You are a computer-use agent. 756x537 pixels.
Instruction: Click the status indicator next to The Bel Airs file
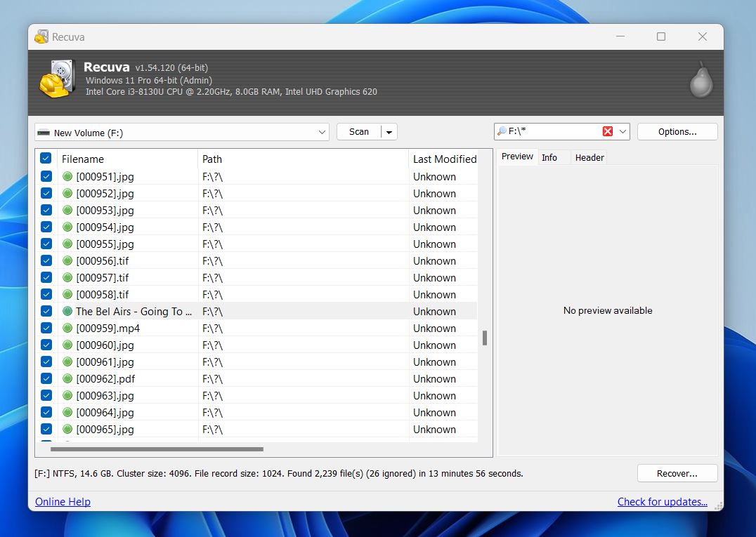[67, 311]
